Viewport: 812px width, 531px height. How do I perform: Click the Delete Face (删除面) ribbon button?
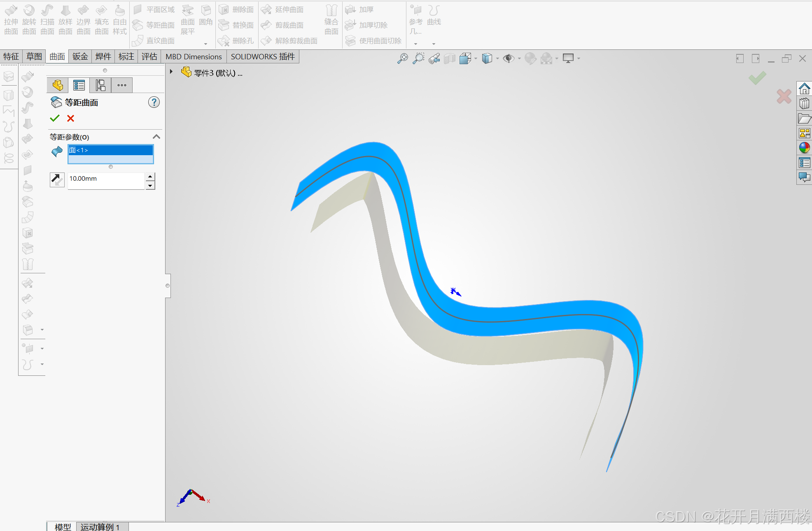[236, 9]
